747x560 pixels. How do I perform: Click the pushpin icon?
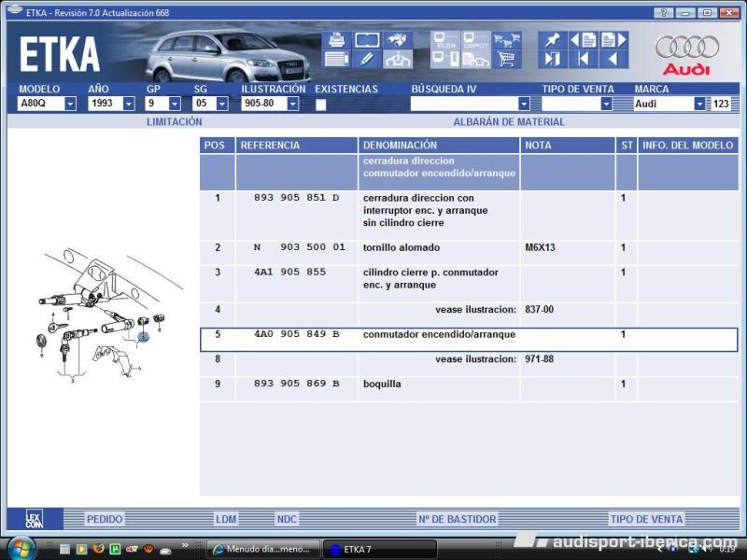(553, 40)
